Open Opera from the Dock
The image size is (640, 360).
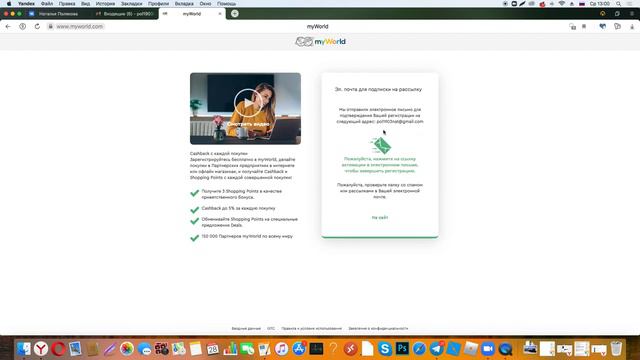click(58, 349)
